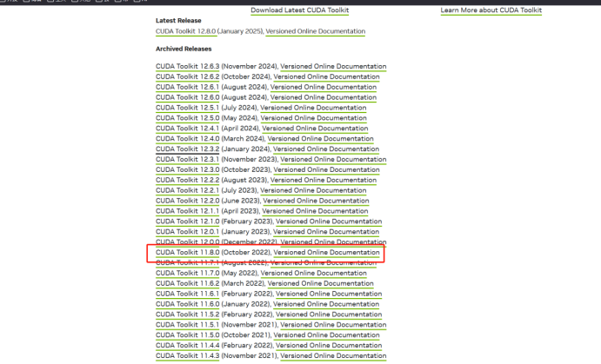This screenshot has height=364, width=601.
Task: Go to the CUDA Toolkit 12.2.0 link
Action: (187, 201)
